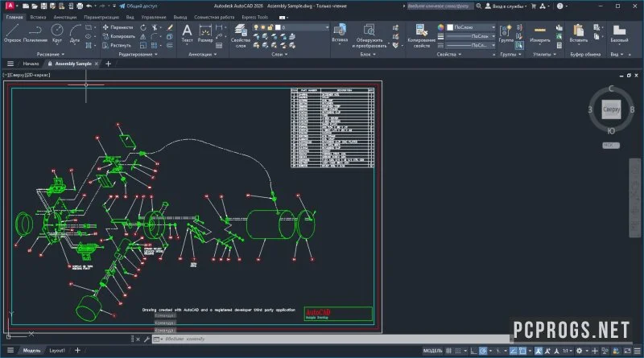Click the Вставка (Insert block) tool

[340, 34]
